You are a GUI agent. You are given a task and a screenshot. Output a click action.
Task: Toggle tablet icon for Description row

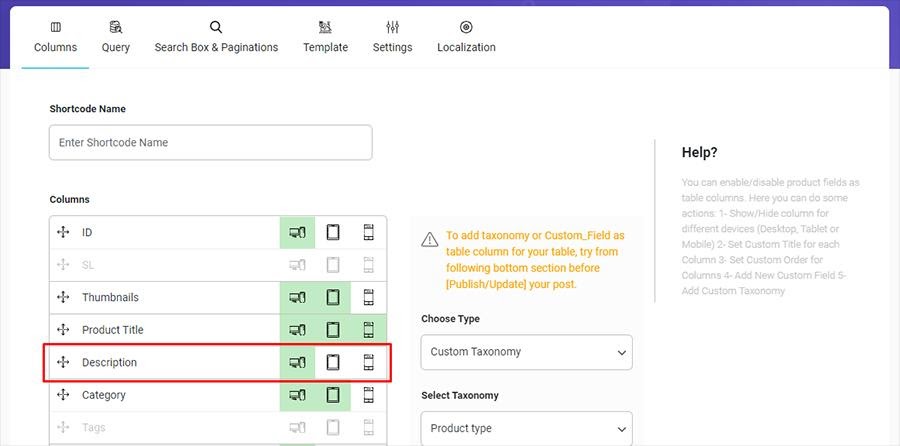333,362
